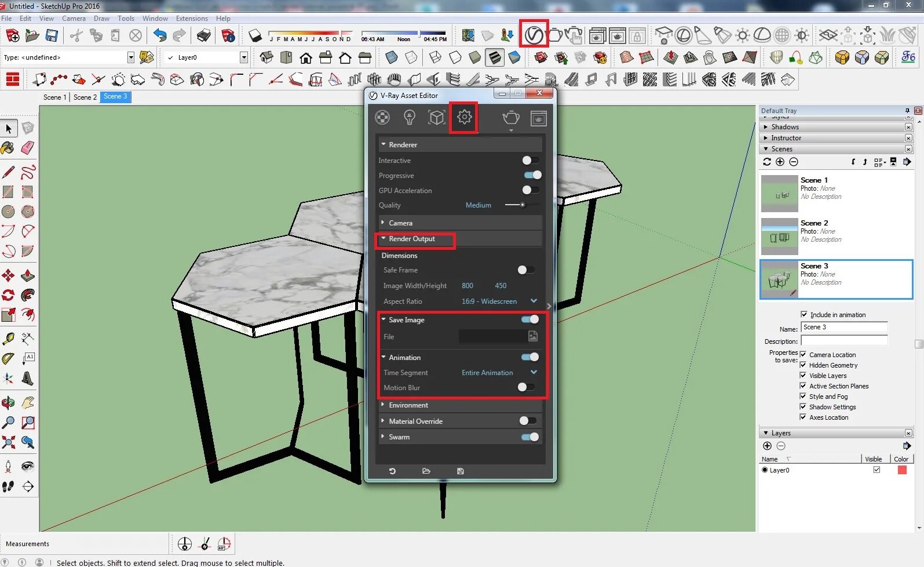Screen dimensions: 924x567
Task: Toggle the Progressive rendering switch
Action: pyautogui.click(x=532, y=175)
